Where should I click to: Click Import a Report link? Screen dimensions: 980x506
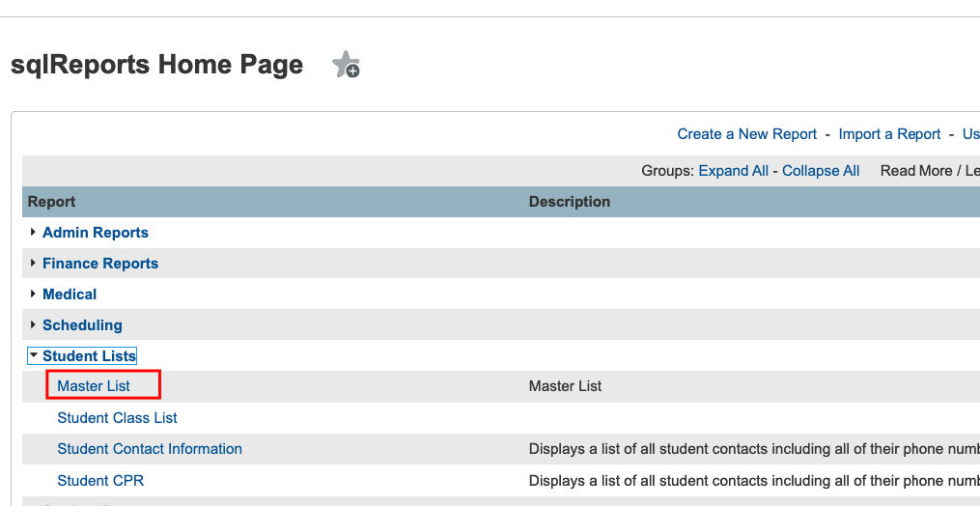tap(889, 134)
